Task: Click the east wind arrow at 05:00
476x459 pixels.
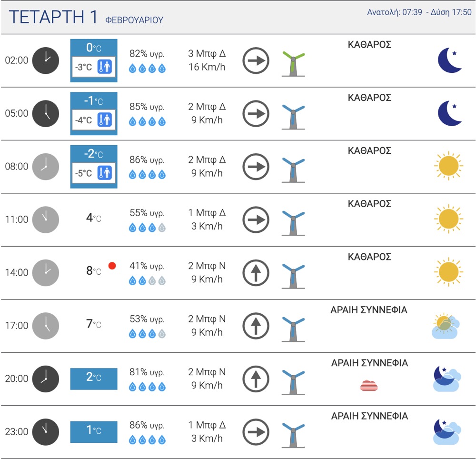Action: [x=256, y=113]
